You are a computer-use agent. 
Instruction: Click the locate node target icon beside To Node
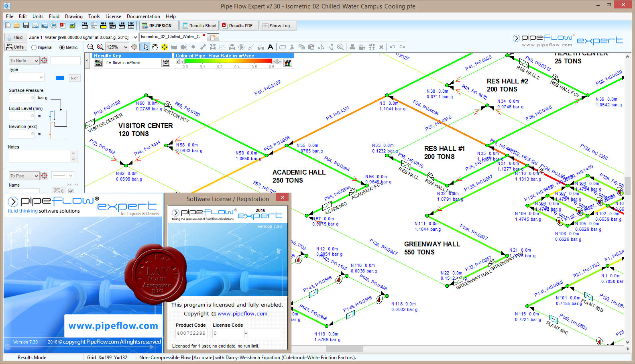pos(44,61)
